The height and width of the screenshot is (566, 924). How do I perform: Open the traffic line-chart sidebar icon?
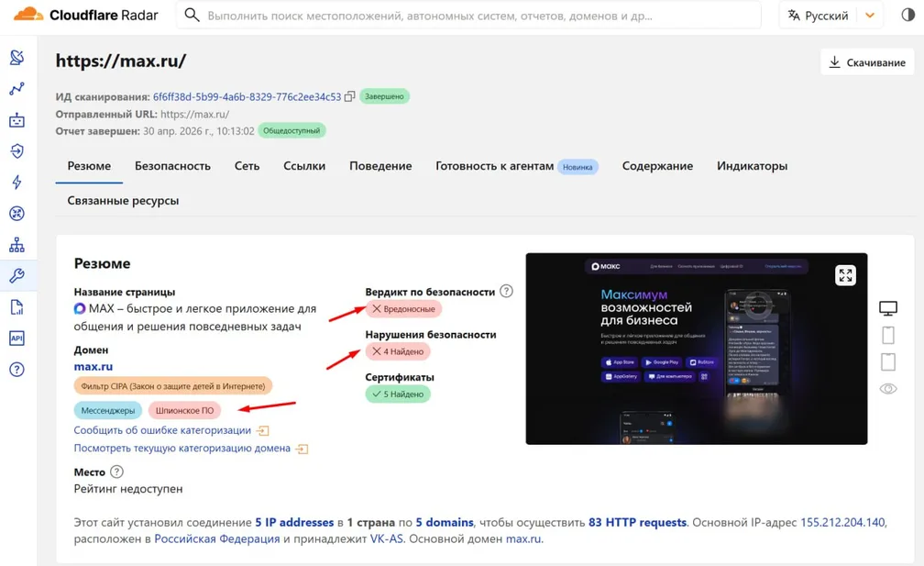[x=17, y=89]
